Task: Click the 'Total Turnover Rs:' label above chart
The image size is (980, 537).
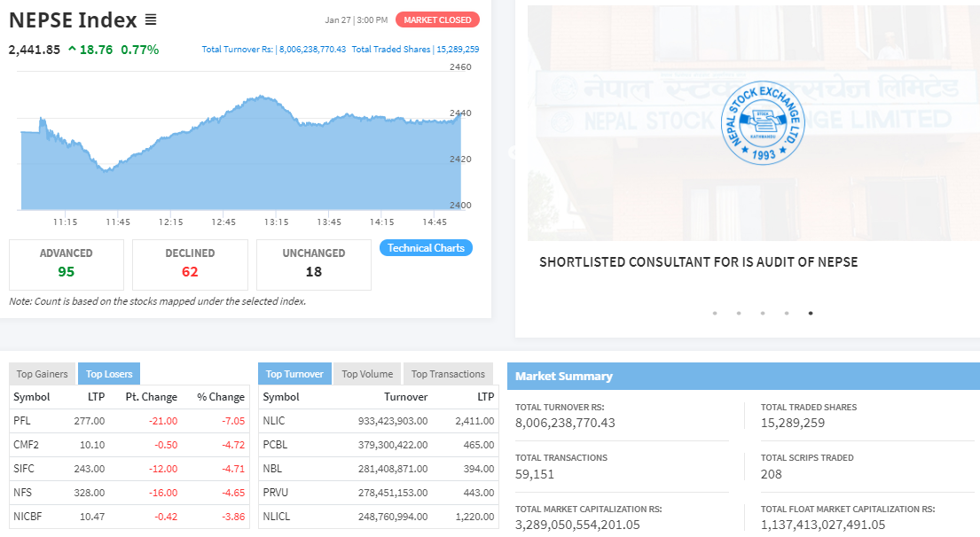Action: (238, 50)
